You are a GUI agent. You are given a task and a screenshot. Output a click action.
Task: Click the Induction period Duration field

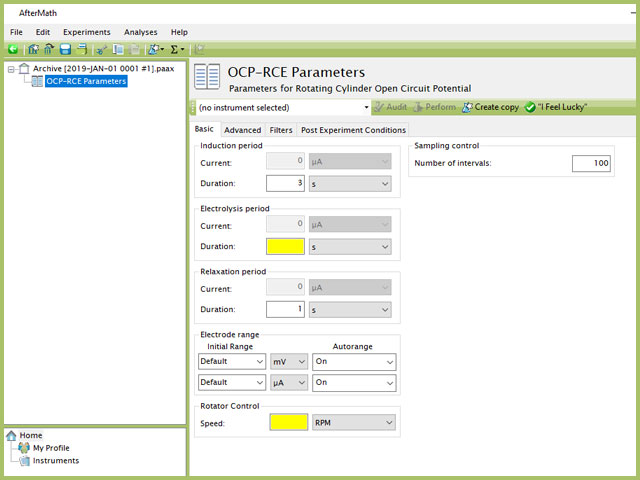(285, 184)
